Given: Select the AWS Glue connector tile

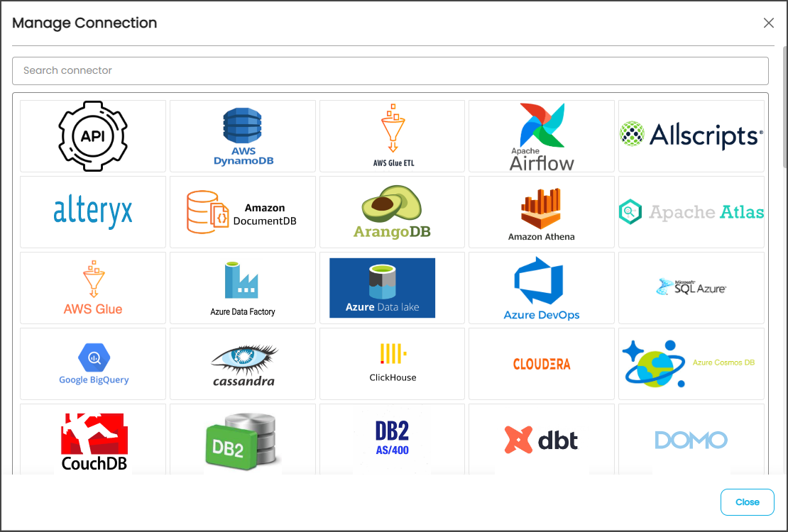Looking at the screenshot, I should click(x=93, y=288).
